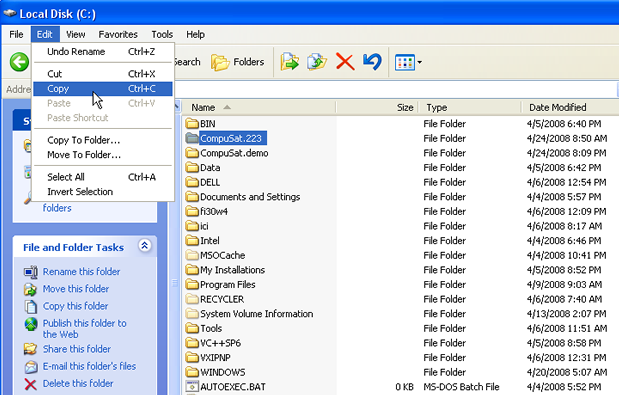Choose Select All in Edit menu
The image size is (619, 395).
(x=103, y=177)
